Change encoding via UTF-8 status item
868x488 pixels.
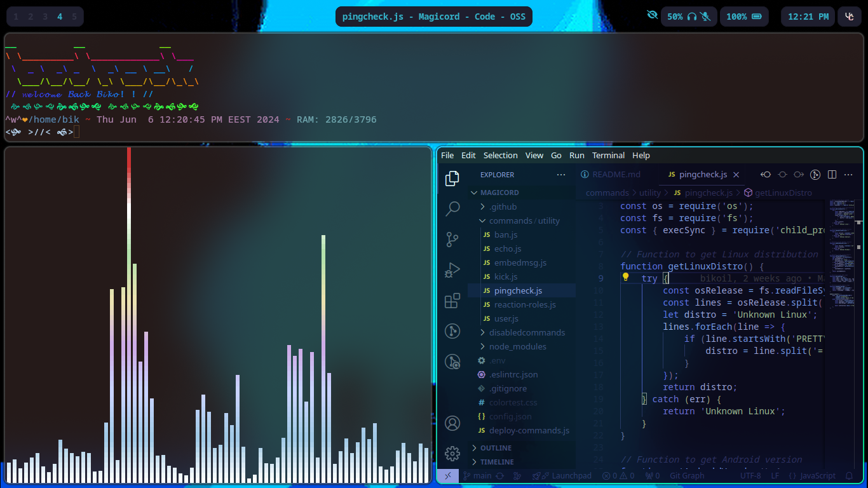tap(750, 475)
